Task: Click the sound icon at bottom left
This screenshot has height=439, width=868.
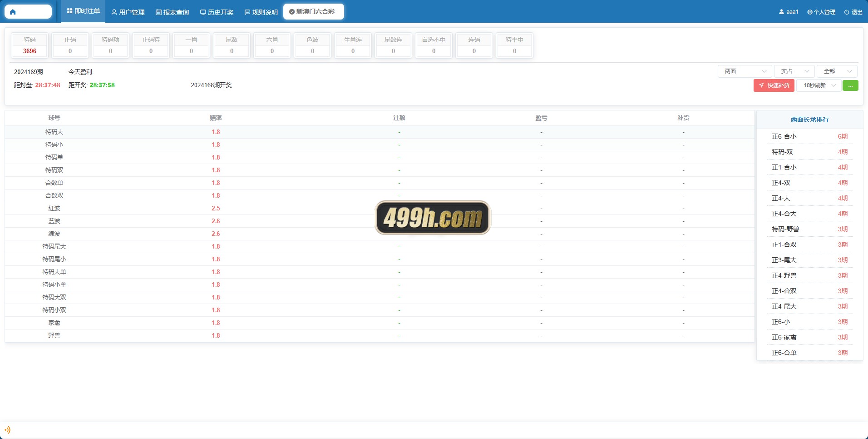Action: click(x=7, y=429)
